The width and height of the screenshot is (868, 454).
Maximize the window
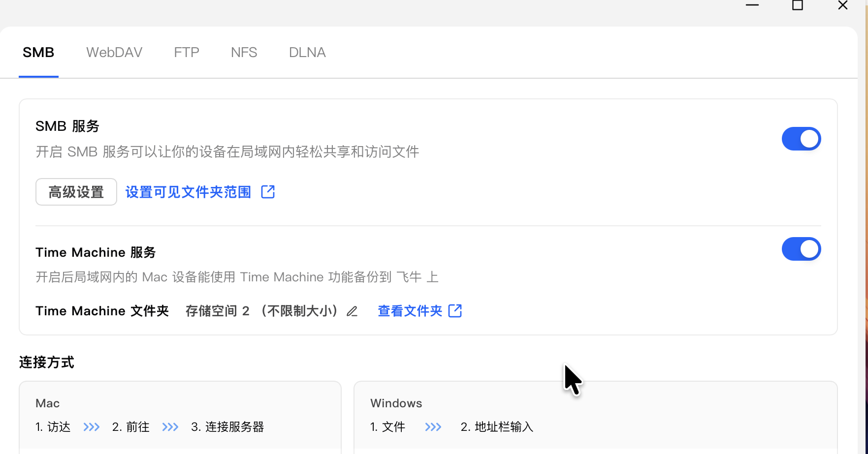(x=798, y=5)
